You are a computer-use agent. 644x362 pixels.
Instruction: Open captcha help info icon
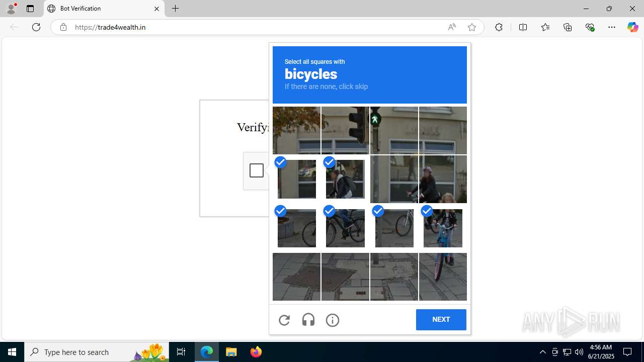(x=333, y=320)
